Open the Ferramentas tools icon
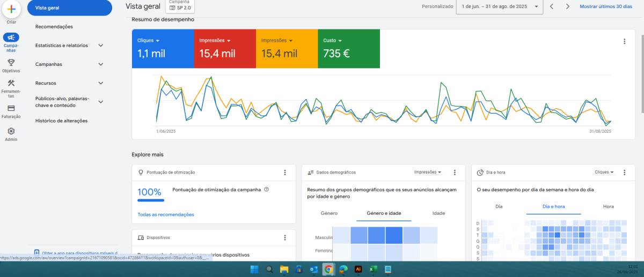Screen dimensions: 644x277 [11, 83]
